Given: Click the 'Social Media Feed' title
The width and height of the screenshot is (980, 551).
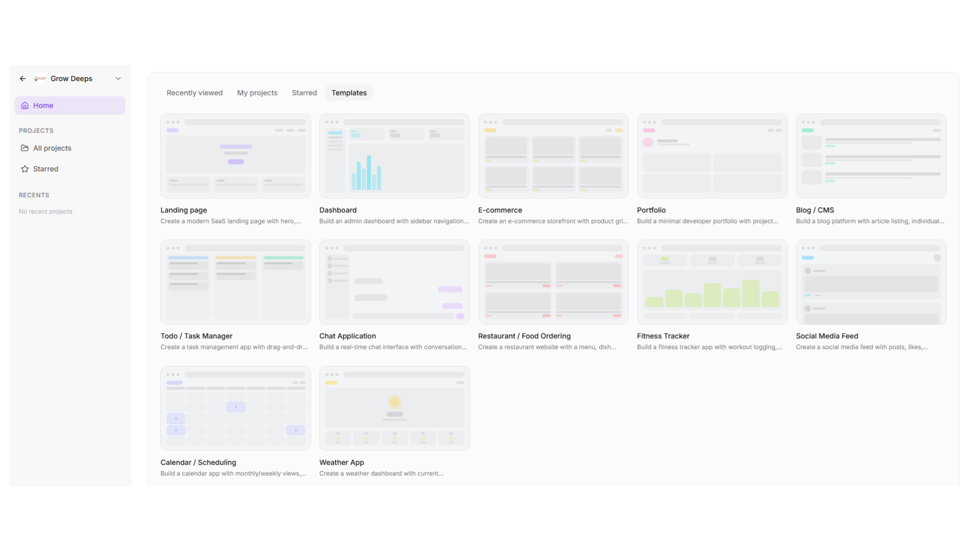Looking at the screenshot, I should pos(827,336).
